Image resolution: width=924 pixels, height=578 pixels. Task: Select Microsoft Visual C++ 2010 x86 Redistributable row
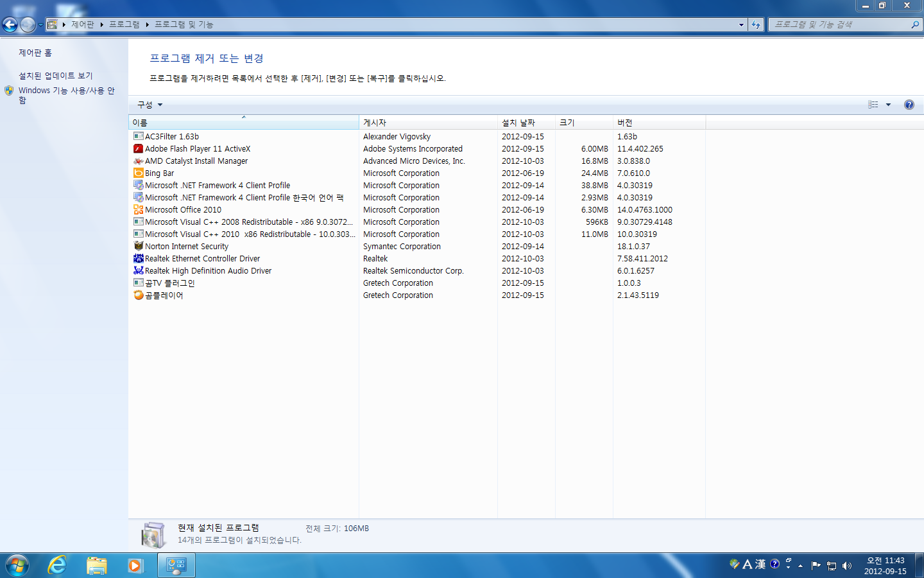[417, 234]
